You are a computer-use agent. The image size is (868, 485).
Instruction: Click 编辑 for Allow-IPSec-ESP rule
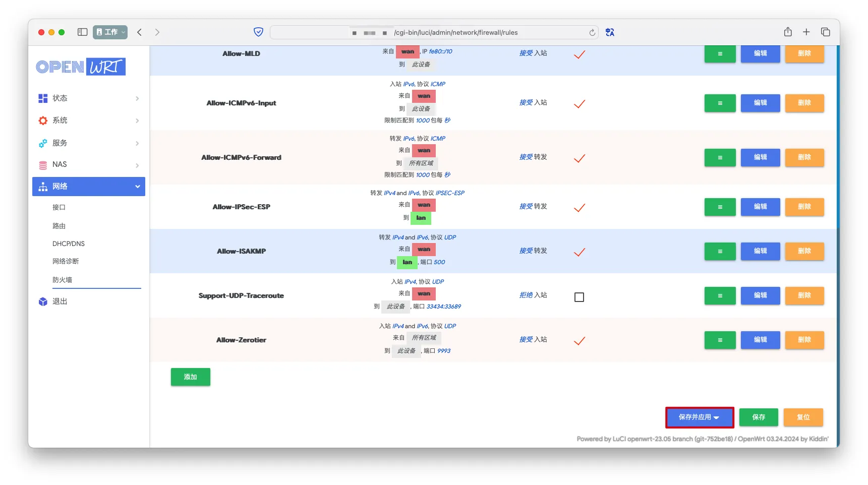click(760, 207)
